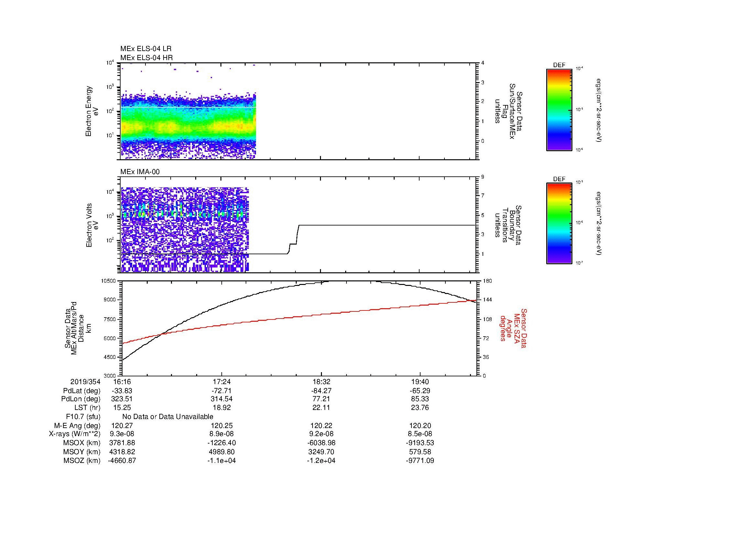Click PdLon value '314.54'

[x=222, y=399]
